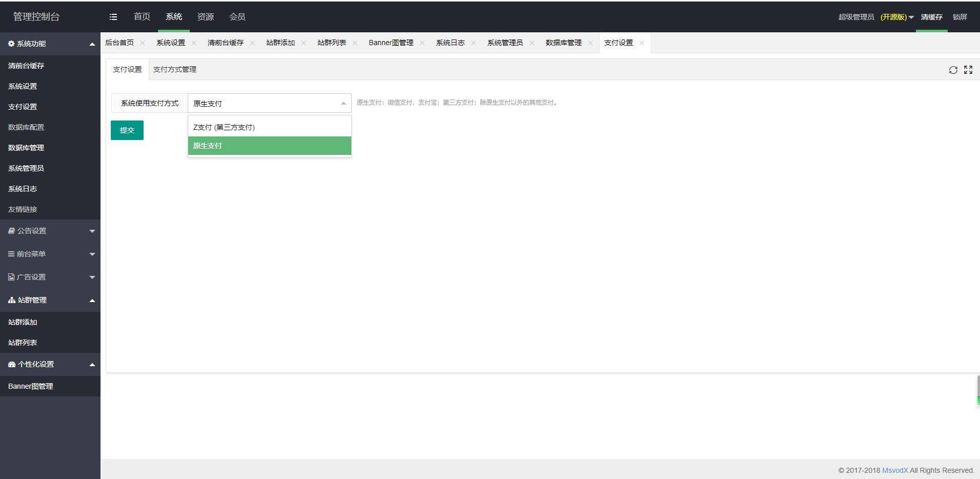Image resolution: width=980 pixels, height=479 pixels.
Task: Click the refresh icon in content panel
Action: click(x=953, y=70)
